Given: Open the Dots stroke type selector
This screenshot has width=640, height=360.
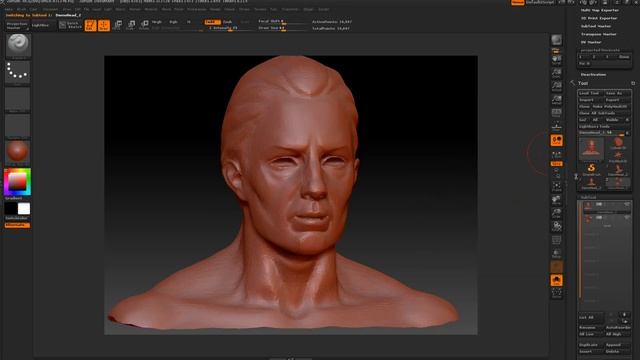Looking at the screenshot, I should 18,72.
